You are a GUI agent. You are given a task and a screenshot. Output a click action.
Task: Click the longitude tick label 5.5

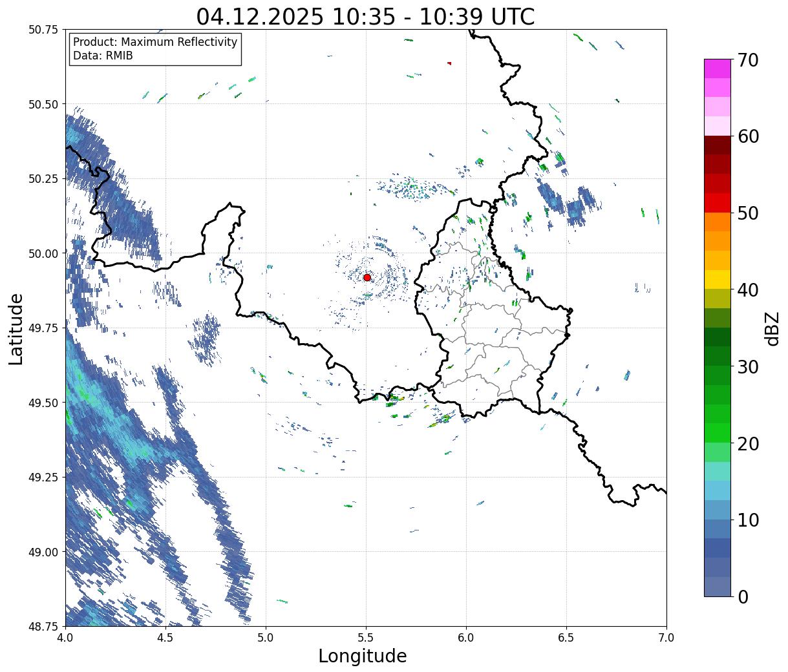(366, 638)
